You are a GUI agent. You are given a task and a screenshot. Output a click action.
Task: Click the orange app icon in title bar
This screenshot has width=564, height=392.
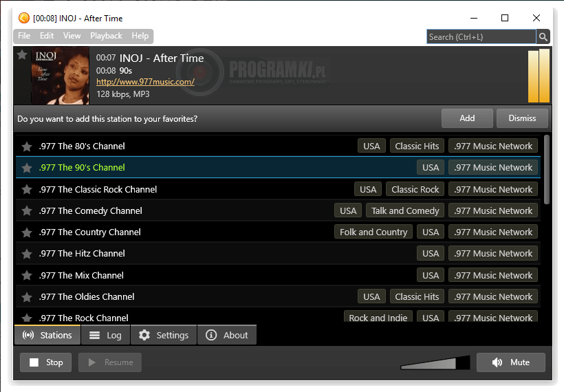point(24,18)
